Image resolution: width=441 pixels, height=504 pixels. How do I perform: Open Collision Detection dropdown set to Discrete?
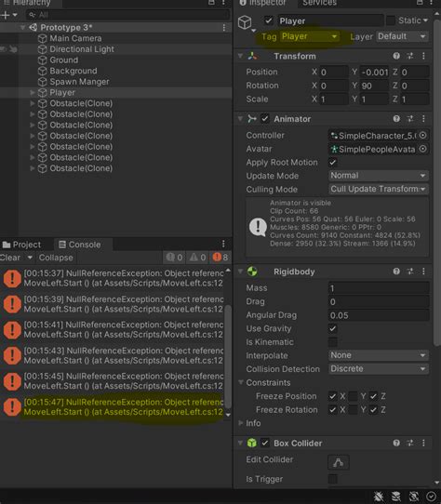(379, 368)
